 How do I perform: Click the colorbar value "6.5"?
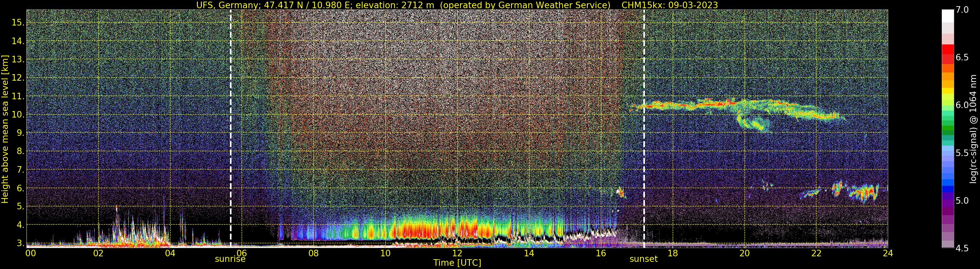tap(962, 57)
